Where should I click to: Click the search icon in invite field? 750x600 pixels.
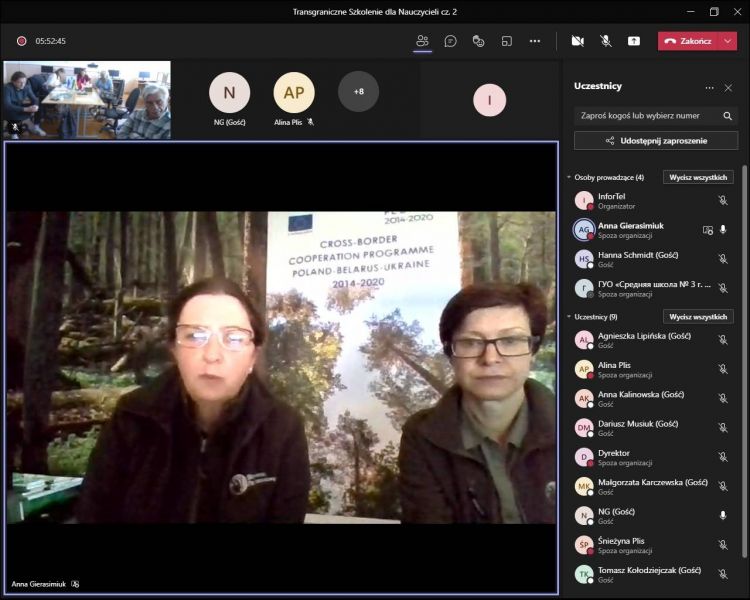click(x=727, y=116)
